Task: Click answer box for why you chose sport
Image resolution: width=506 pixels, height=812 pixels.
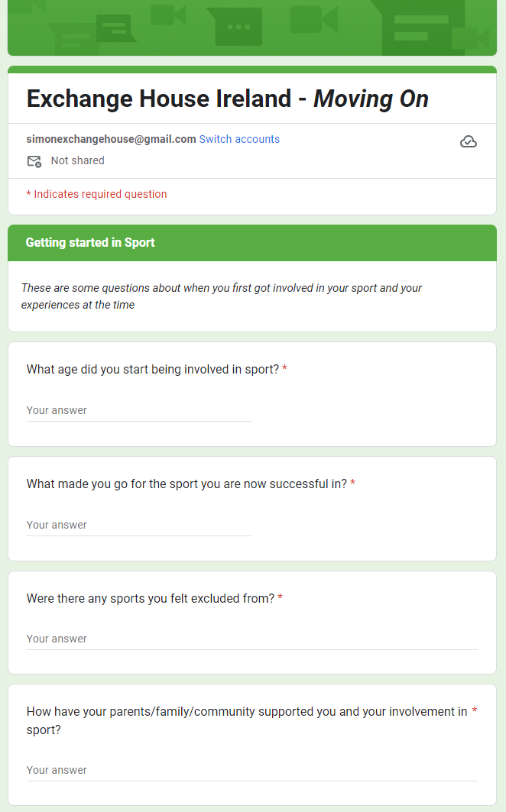Action: tap(139, 526)
